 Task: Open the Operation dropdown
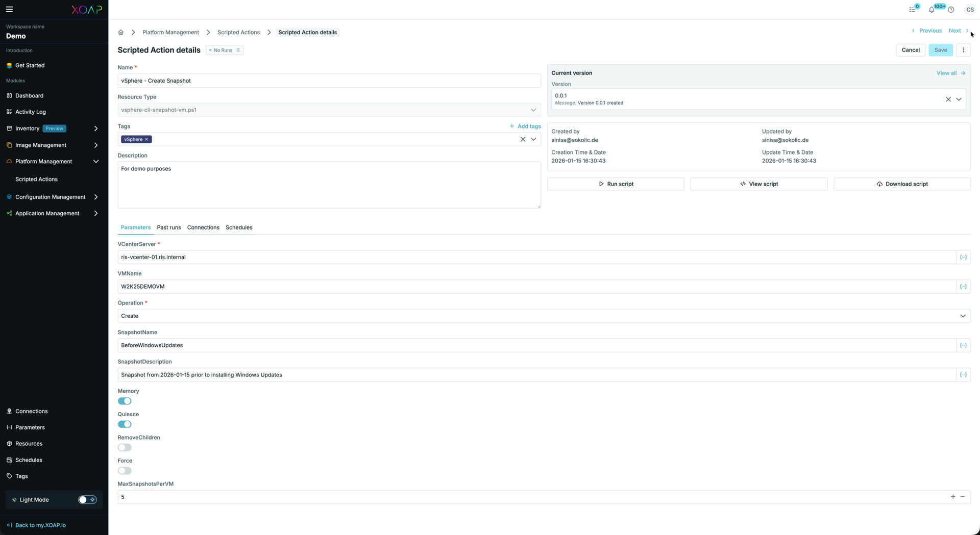click(x=544, y=316)
